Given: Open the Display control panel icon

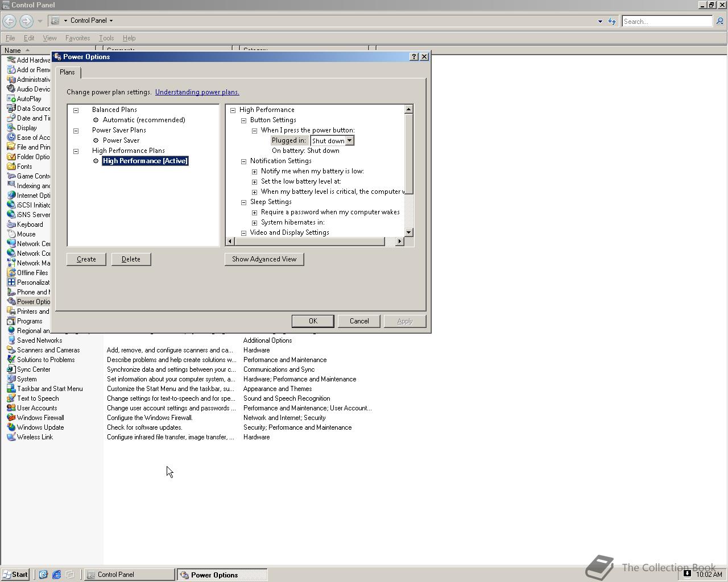Looking at the screenshot, I should point(11,128).
